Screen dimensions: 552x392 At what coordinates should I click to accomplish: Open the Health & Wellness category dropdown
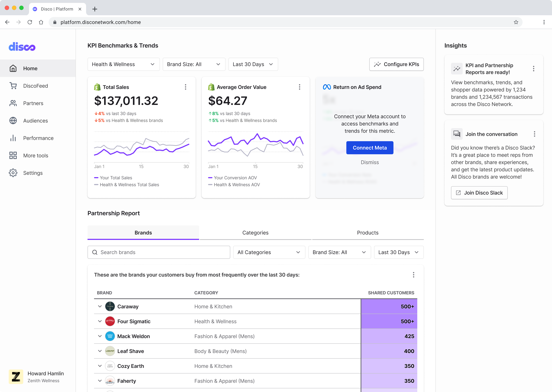[123, 64]
